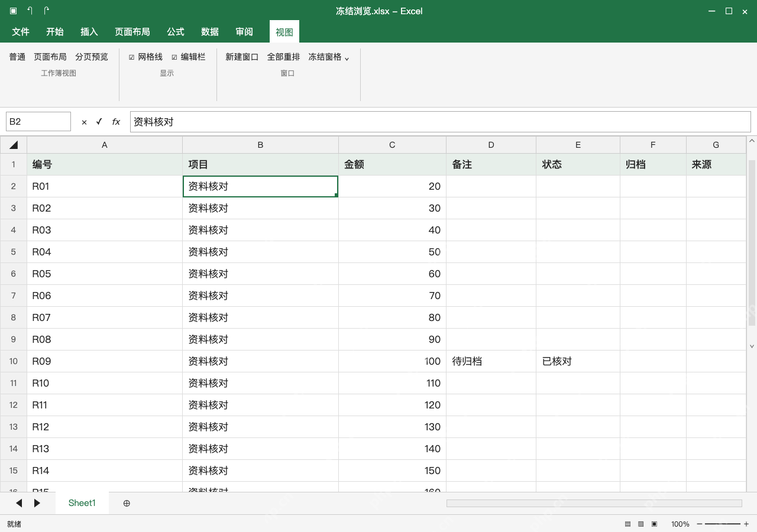This screenshot has height=532, width=757.
Task: Switch to Page Layout view in status bar
Action: coord(641,524)
